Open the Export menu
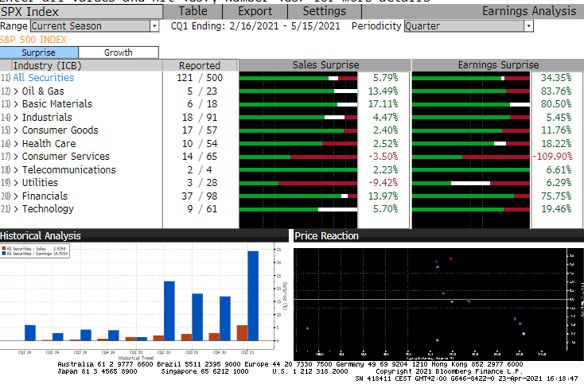The width and height of the screenshot is (584, 392). 255,11
